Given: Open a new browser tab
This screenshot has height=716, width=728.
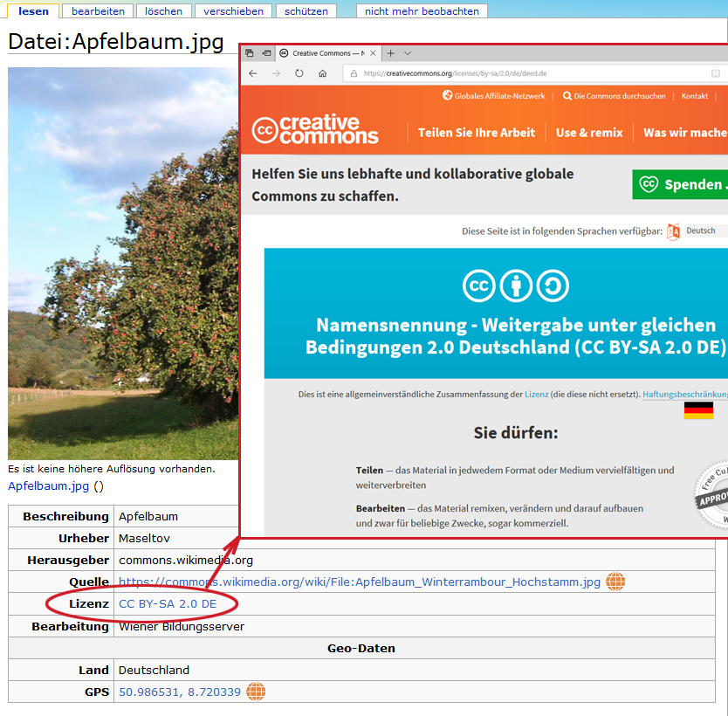Looking at the screenshot, I should pos(390,53).
